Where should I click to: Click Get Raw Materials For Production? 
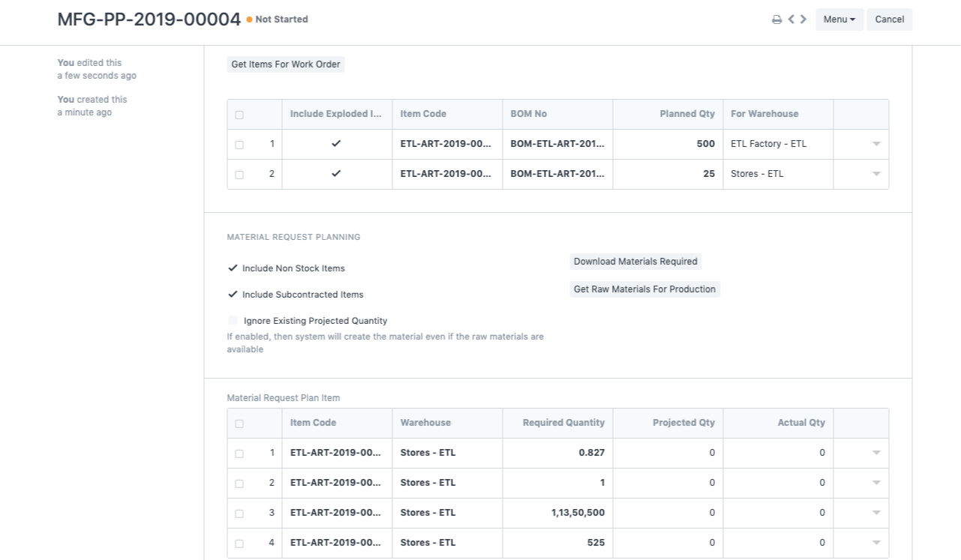(x=644, y=289)
